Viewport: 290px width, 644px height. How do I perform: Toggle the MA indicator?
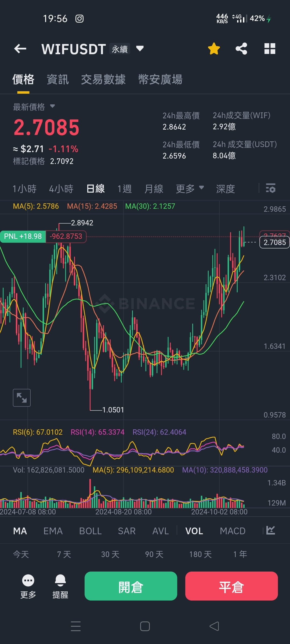20,531
